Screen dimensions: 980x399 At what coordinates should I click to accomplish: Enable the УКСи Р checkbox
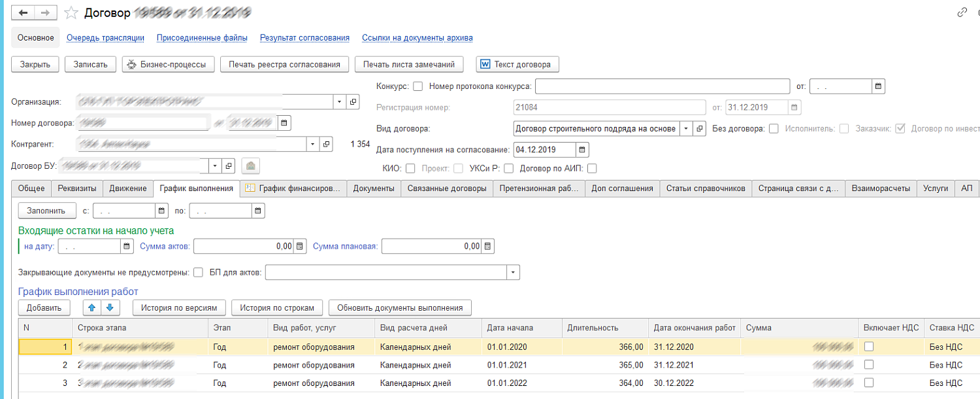(x=508, y=169)
